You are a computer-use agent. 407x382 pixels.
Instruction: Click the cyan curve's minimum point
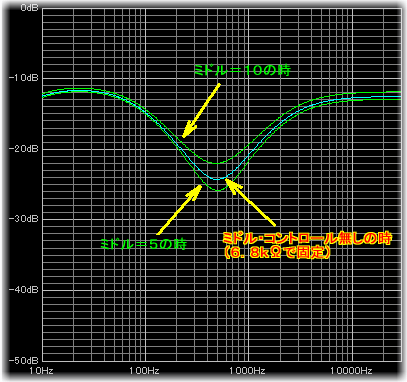click(217, 179)
